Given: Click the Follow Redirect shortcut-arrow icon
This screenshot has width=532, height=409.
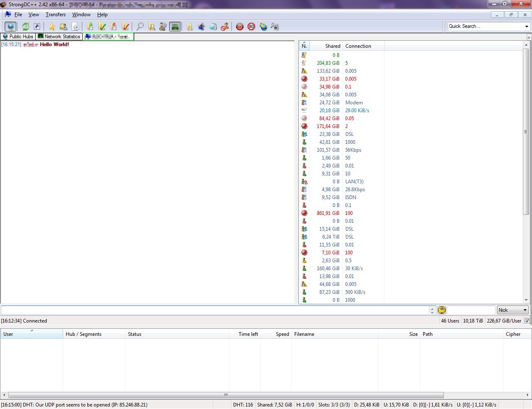Looking at the screenshot, I should click(37, 27).
